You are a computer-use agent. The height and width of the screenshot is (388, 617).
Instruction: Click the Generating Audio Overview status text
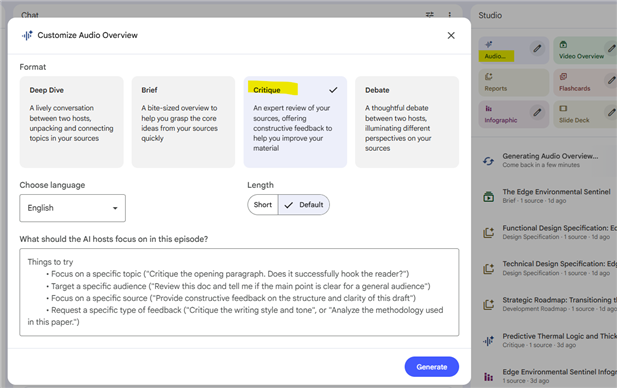point(550,156)
